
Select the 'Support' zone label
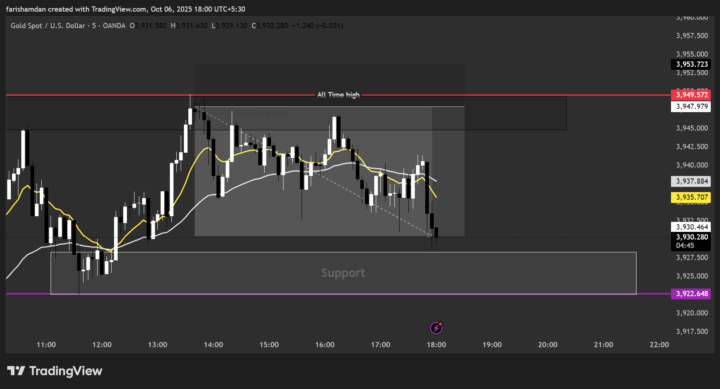pos(343,273)
